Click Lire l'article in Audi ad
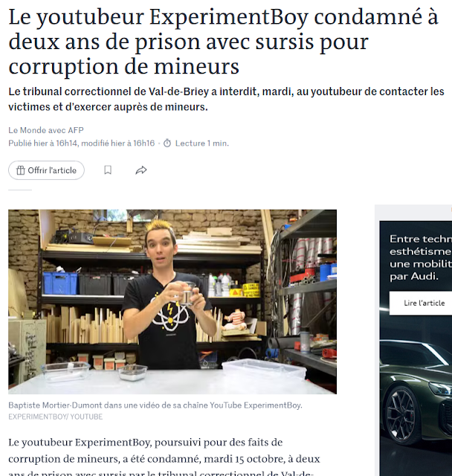 point(424,303)
